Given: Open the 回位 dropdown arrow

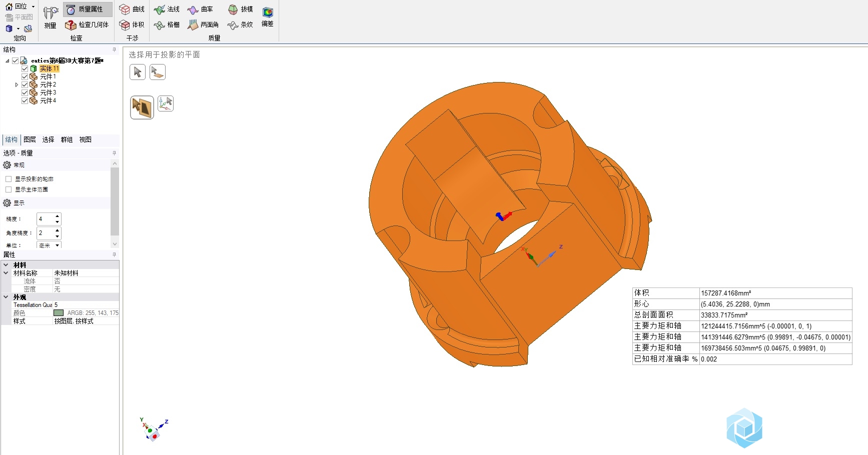Looking at the screenshot, I should 33,6.
